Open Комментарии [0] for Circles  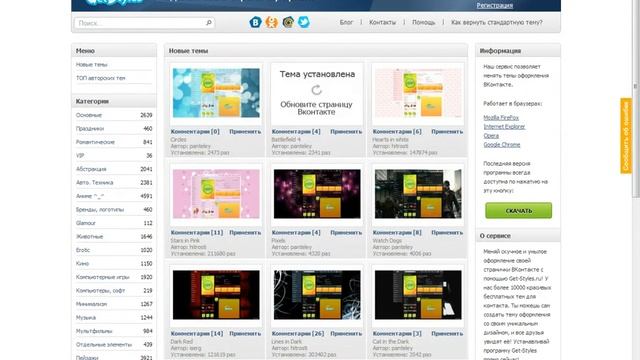coord(195,131)
